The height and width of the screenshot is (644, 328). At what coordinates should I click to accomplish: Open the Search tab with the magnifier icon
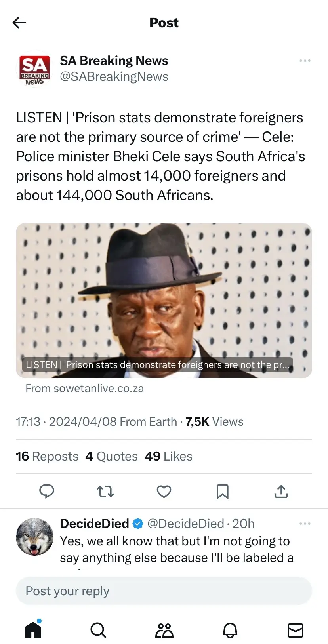click(x=98, y=630)
